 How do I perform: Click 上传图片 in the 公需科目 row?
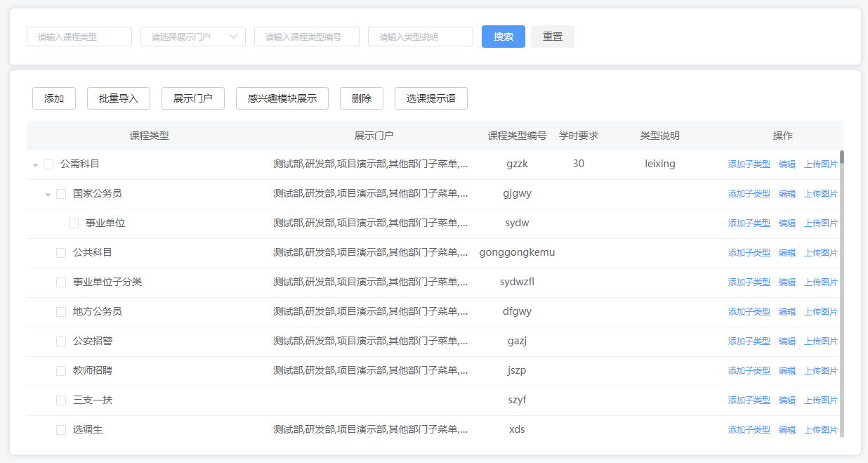pos(821,164)
